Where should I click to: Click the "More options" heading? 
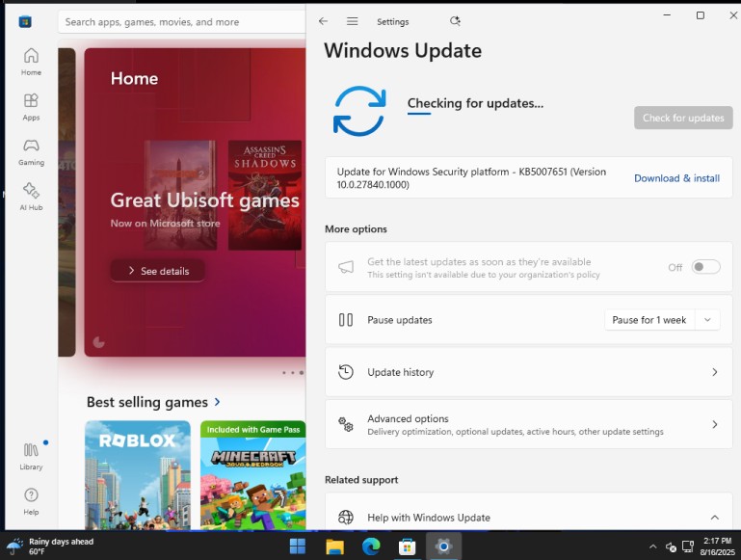click(x=356, y=228)
